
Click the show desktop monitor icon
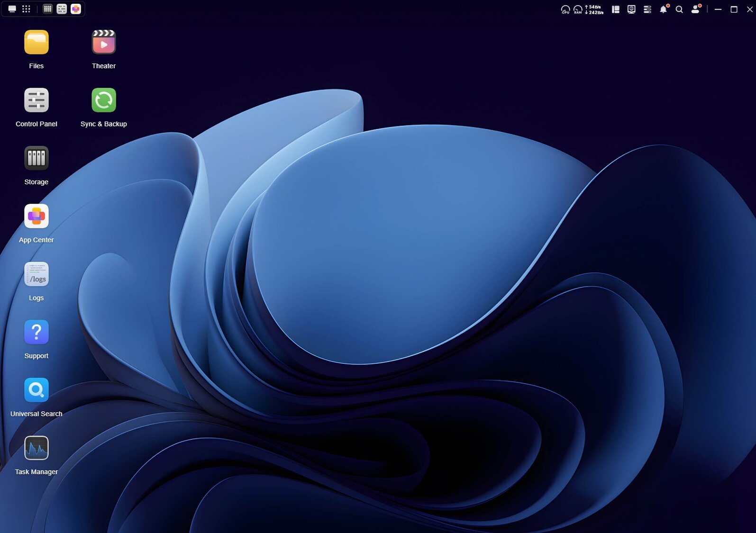(12, 9)
